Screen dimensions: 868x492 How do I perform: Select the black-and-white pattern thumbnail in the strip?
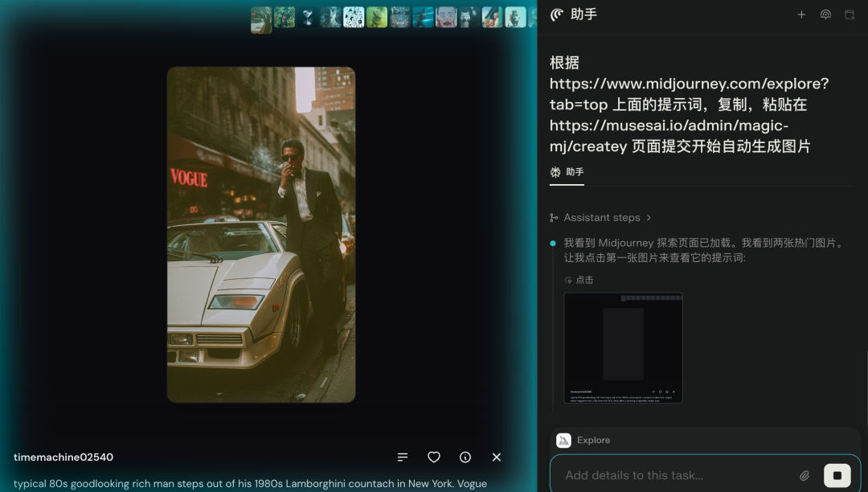[x=354, y=18]
